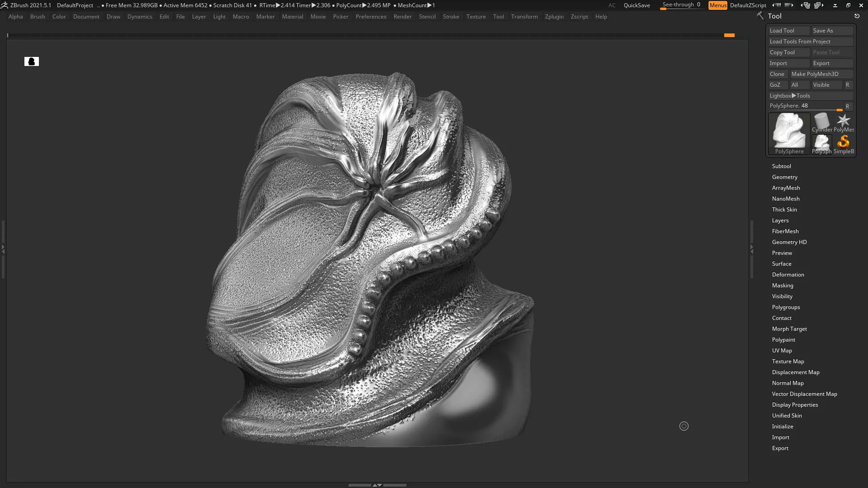This screenshot has width=868, height=488.
Task: Toggle GoZ Visible option
Action: point(827,85)
